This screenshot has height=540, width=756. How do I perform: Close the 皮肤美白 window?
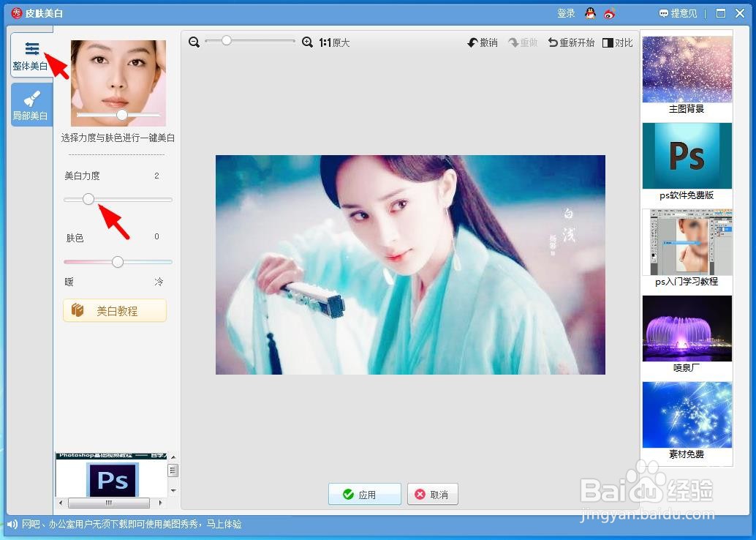coord(740,13)
